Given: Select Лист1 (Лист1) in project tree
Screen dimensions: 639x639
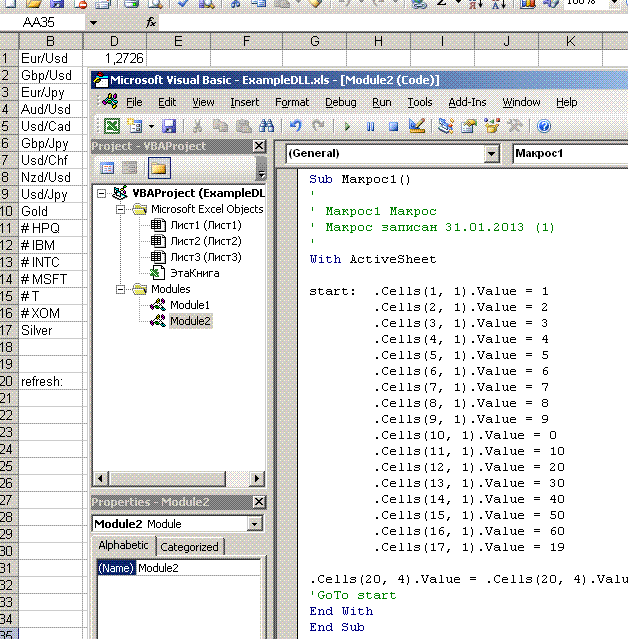Looking at the screenshot, I should [x=206, y=225].
